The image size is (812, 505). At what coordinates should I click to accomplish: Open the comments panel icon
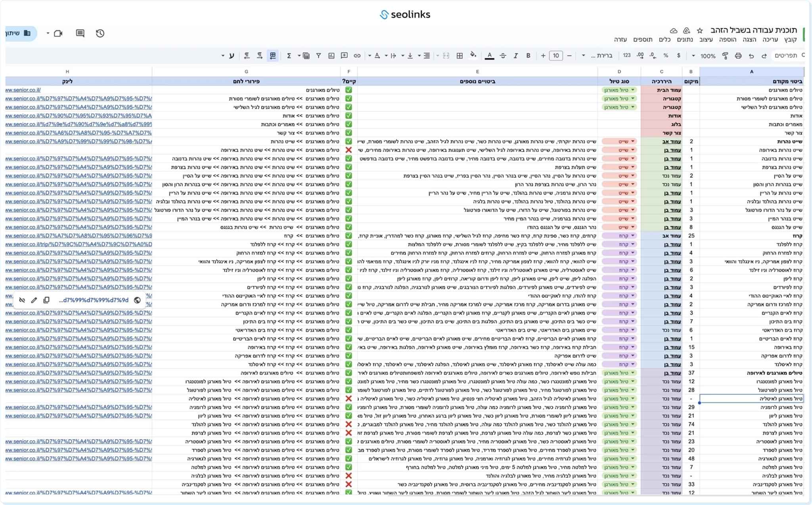click(80, 33)
